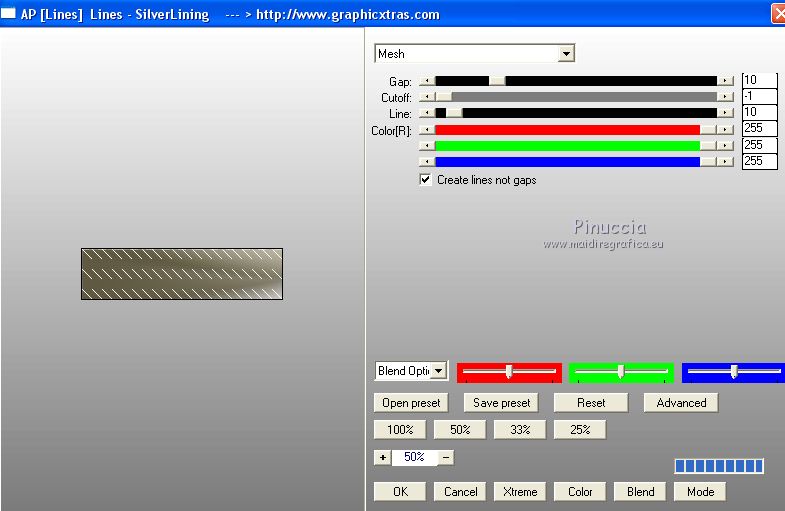Adjust the blue blend slider
785x511 pixels.
[x=733, y=372]
